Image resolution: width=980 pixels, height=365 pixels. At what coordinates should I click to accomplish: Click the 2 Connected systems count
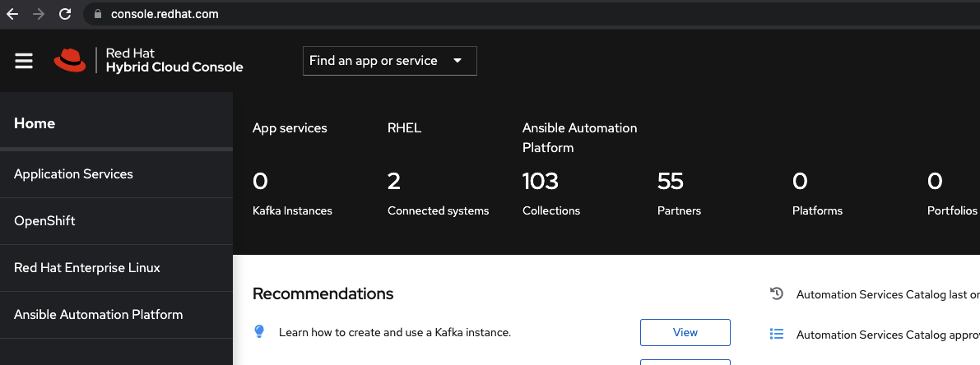[394, 182]
